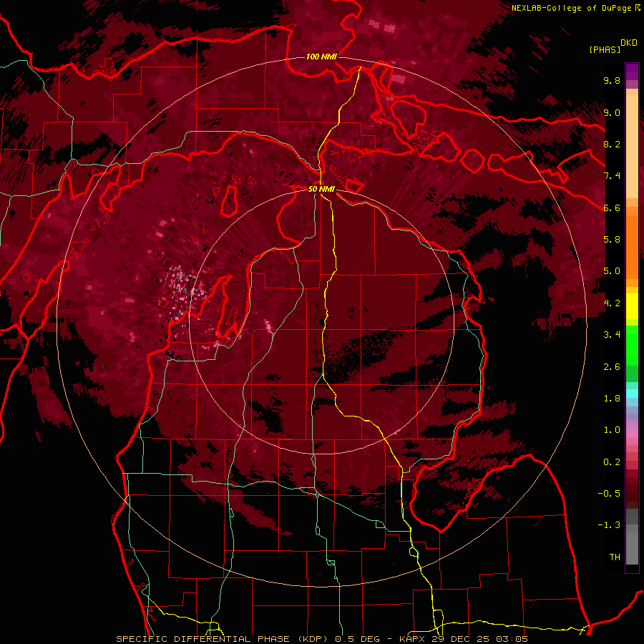Image resolution: width=644 pixels, height=644 pixels.
Task: Click the [PHAS] legend heading
Action: (605, 49)
